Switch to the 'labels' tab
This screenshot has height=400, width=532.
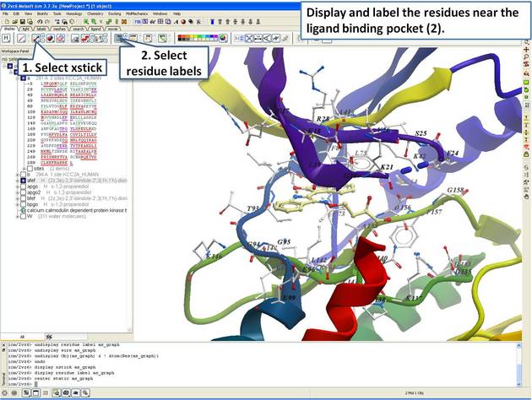[41, 30]
